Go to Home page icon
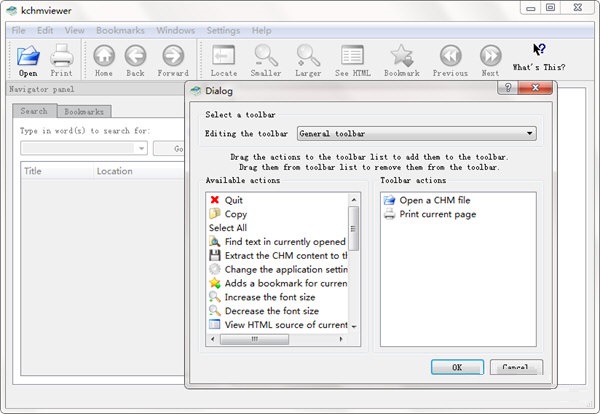Image resolution: width=600 pixels, height=414 pixels. coord(103,57)
